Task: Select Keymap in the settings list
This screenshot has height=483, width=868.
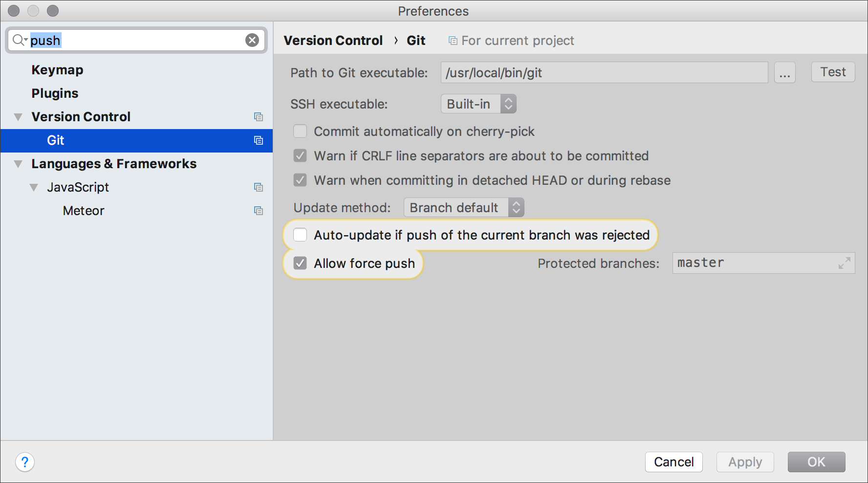Action: click(x=58, y=70)
